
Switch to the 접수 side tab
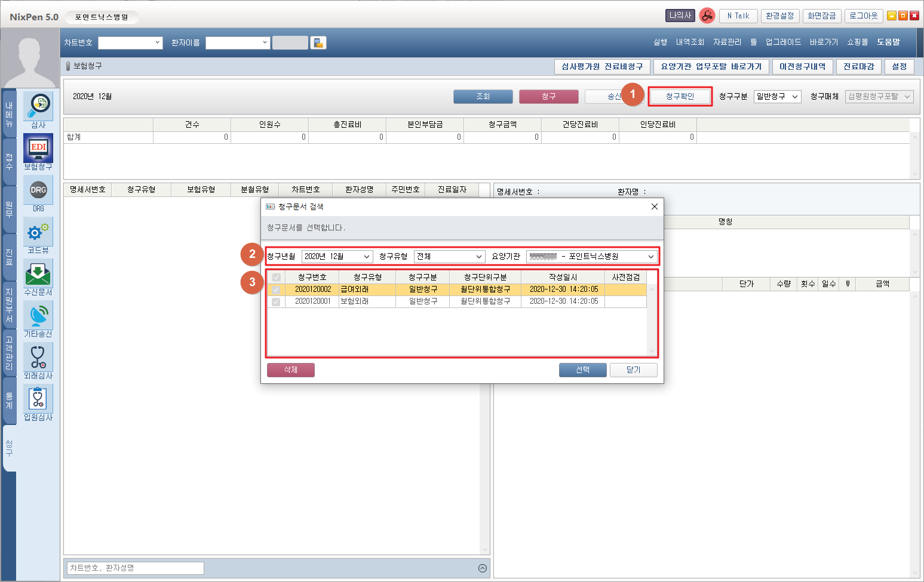coord(9,162)
